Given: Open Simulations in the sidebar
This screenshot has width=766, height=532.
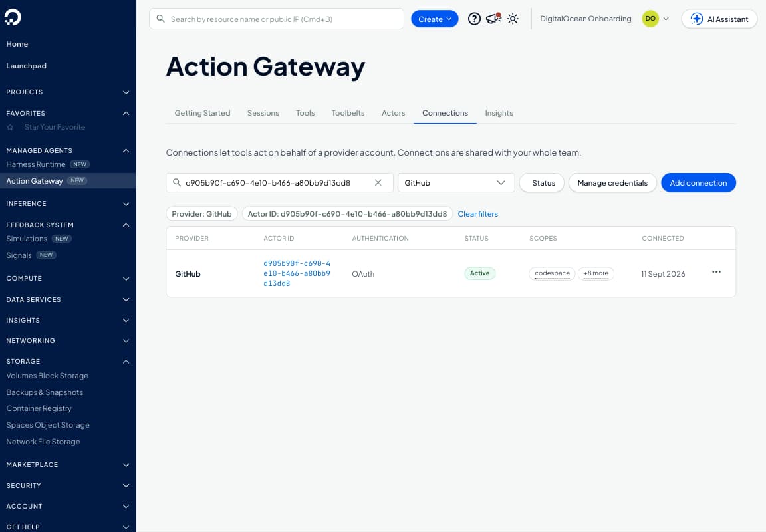Looking at the screenshot, I should click(x=27, y=239).
